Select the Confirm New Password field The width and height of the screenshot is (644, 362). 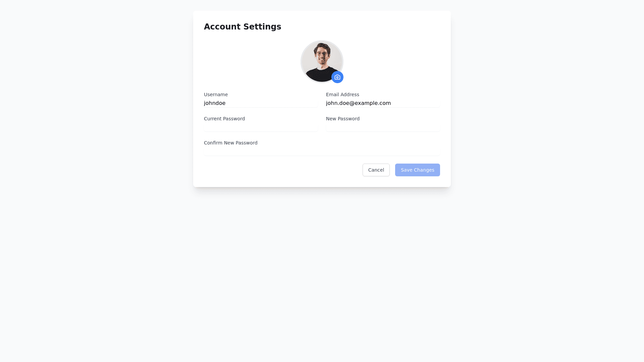(322, 152)
